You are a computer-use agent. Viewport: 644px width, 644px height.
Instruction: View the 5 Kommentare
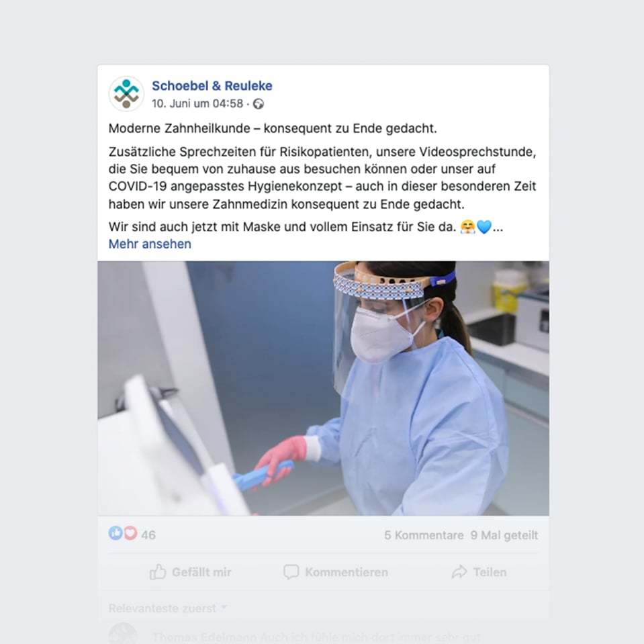(424, 535)
